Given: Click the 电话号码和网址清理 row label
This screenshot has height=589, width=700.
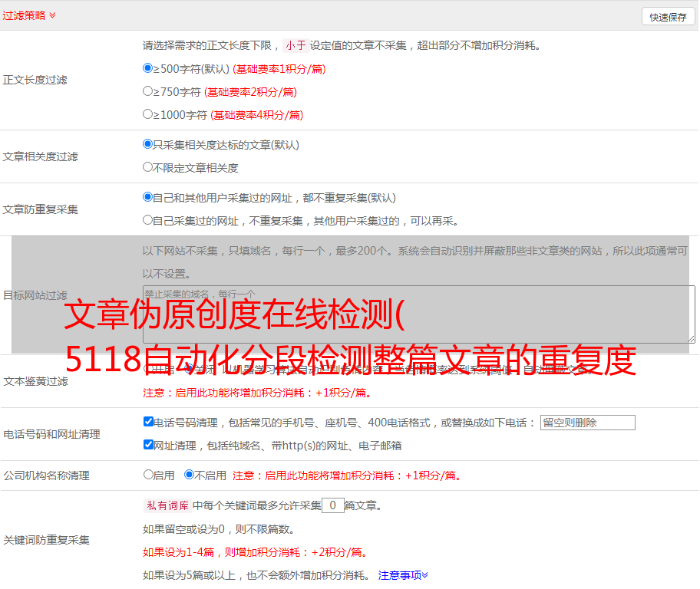Looking at the screenshot, I should (x=51, y=434).
